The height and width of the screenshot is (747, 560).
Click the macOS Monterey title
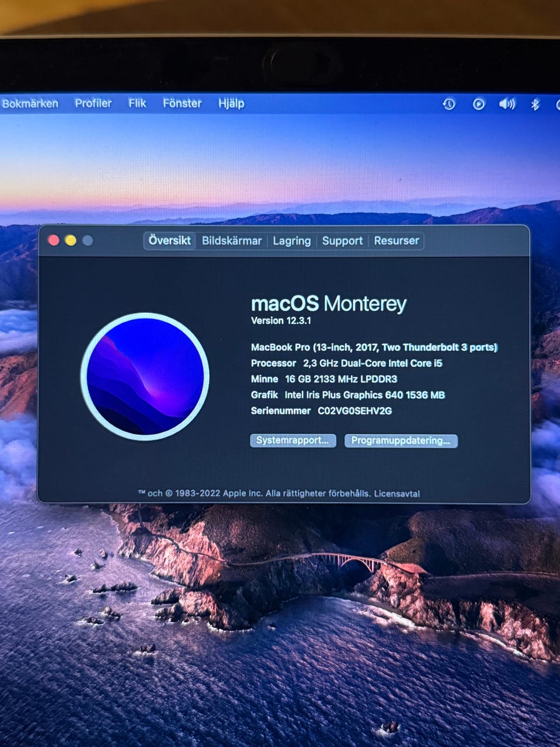[328, 303]
